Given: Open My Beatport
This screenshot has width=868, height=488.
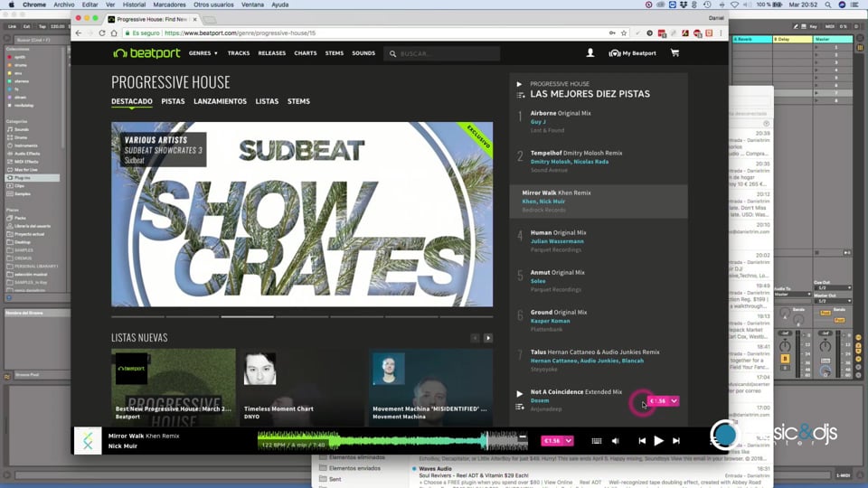Looking at the screenshot, I should 633,53.
